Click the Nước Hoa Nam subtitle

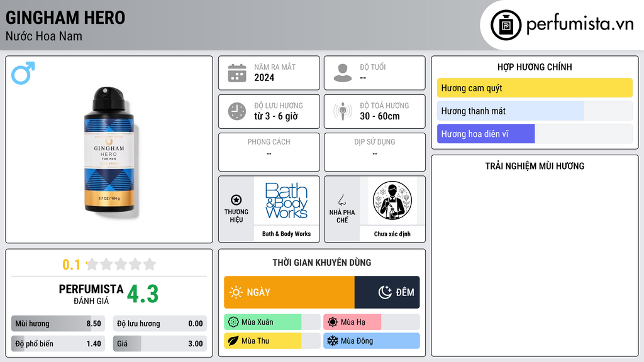(x=44, y=36)
